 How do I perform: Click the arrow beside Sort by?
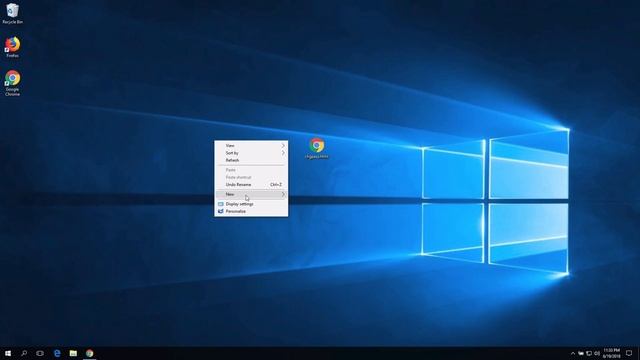tap(283, 153)
